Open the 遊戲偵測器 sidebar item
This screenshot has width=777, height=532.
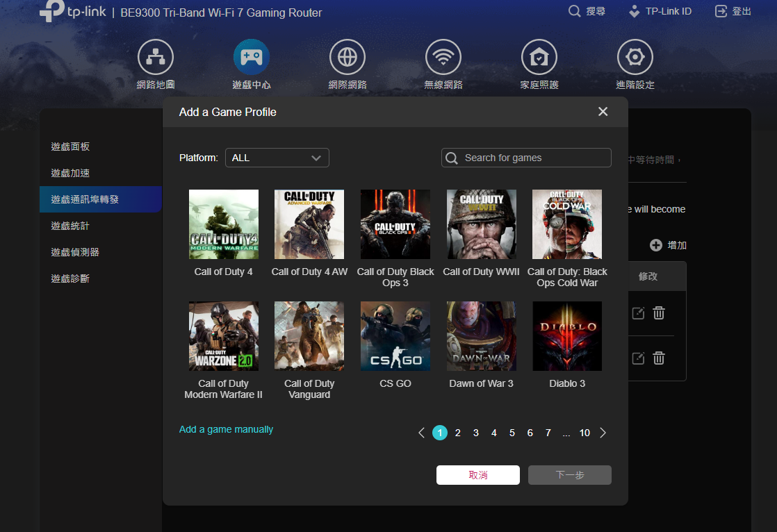coord(75,252)
